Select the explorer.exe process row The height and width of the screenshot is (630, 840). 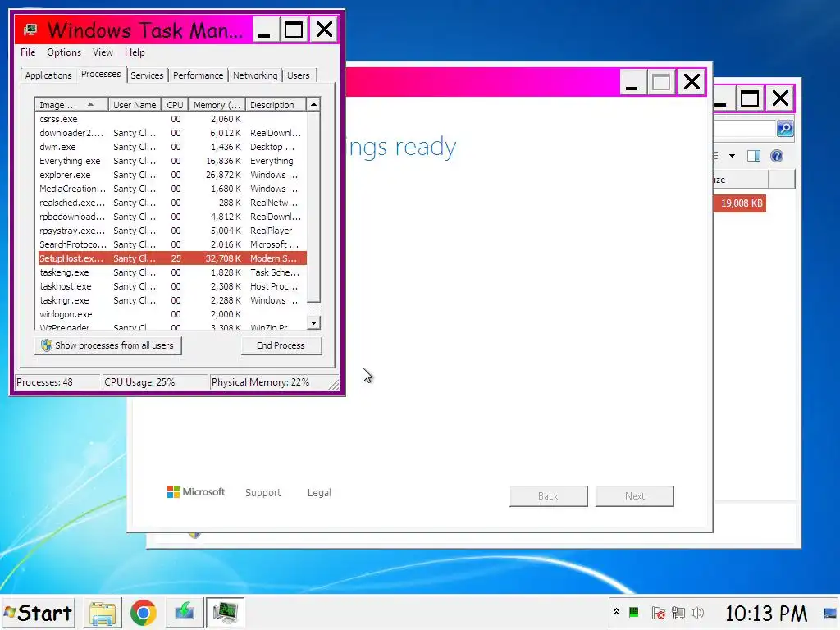point(171,175)
